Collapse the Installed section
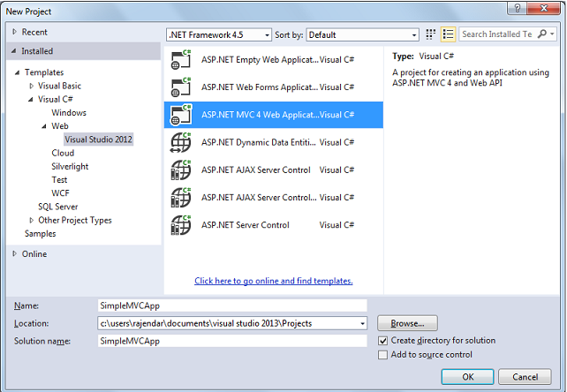 click(14, 51)
